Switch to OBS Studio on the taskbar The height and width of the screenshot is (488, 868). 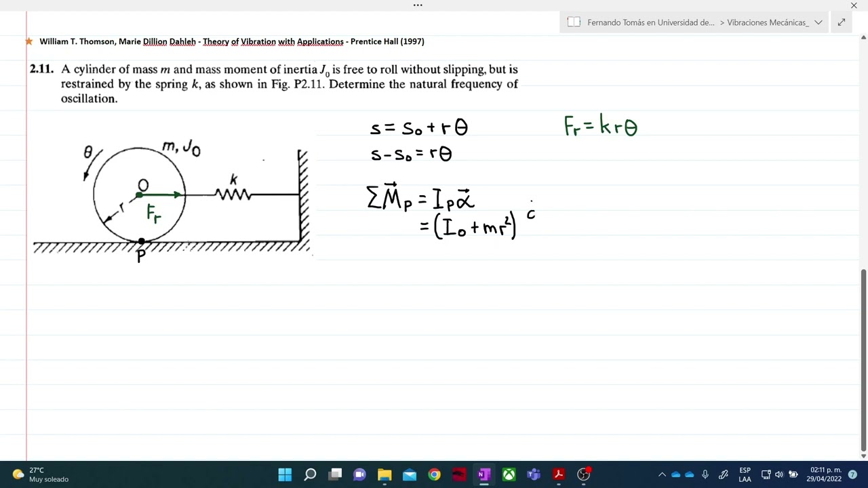(x=584, y=474)
